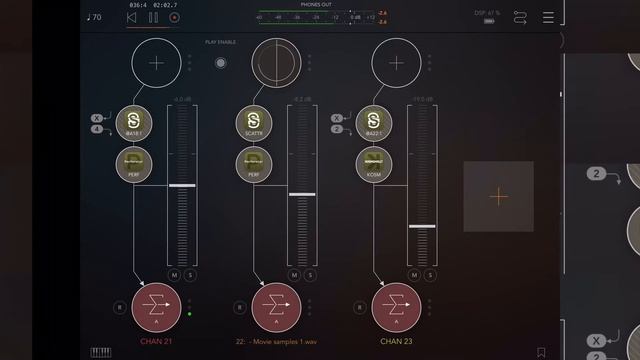Open options dots beside CHAN 21 output
The width and height of the screenshot is (640, 360).
pyautogui.click(x=189, y=307)
